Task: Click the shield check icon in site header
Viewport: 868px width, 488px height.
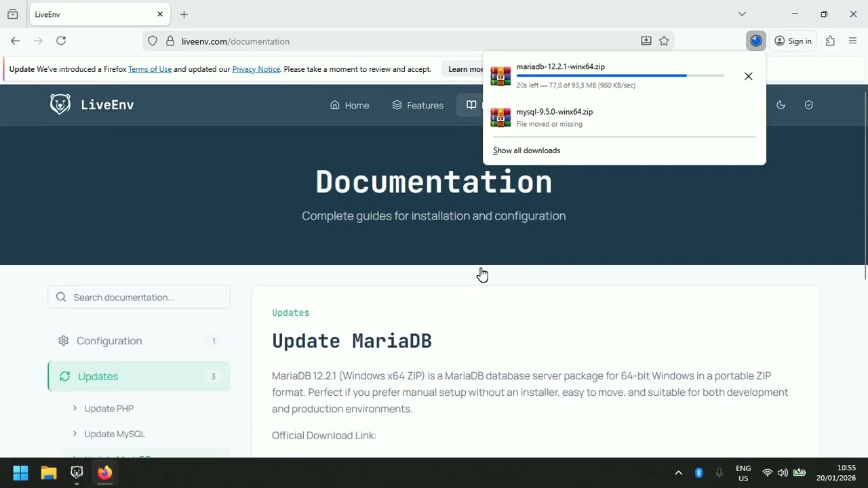Action: pos(808,105)
